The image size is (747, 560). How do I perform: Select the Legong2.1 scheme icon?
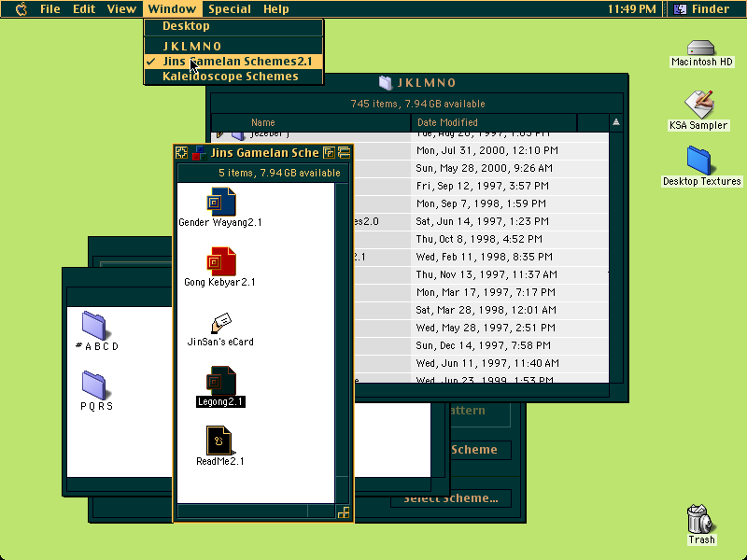point(220,386)
